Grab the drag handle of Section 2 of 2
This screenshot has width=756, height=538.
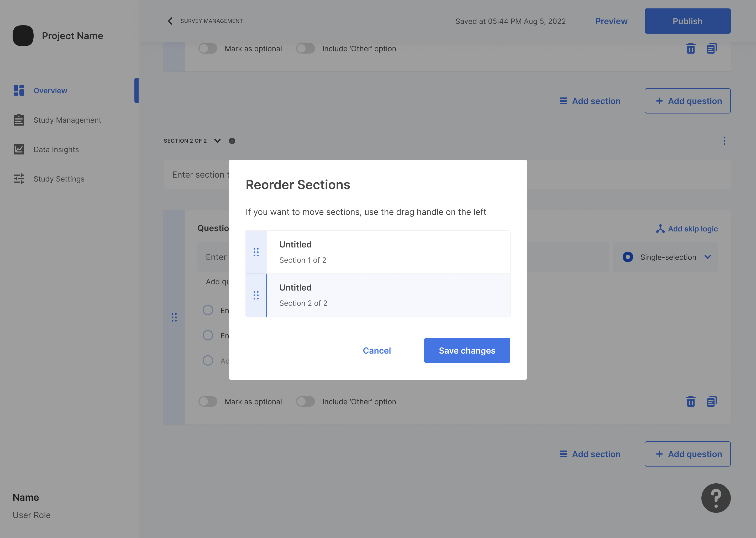[x=256, y=295]
